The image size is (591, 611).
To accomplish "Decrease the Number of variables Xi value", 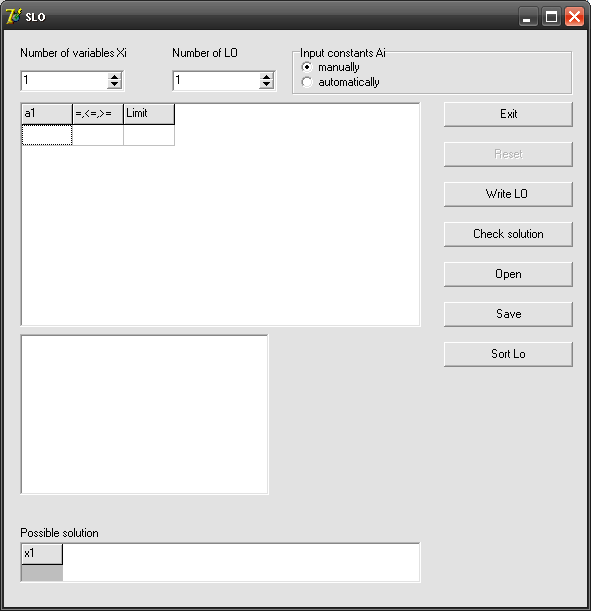I will pos(114,85).
